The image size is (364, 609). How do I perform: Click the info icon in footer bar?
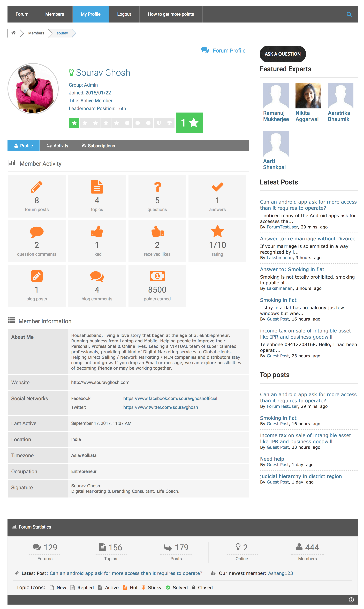351,600
